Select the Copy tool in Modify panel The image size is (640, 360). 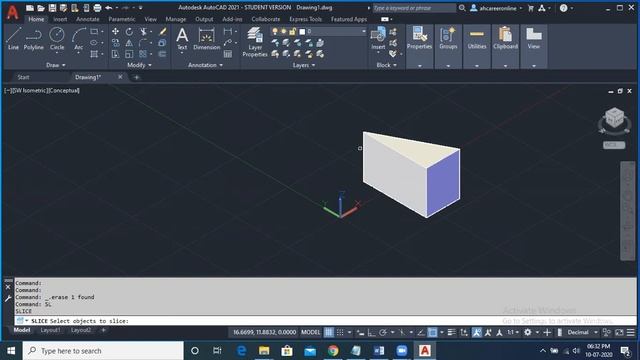click(x=116, y=43)
